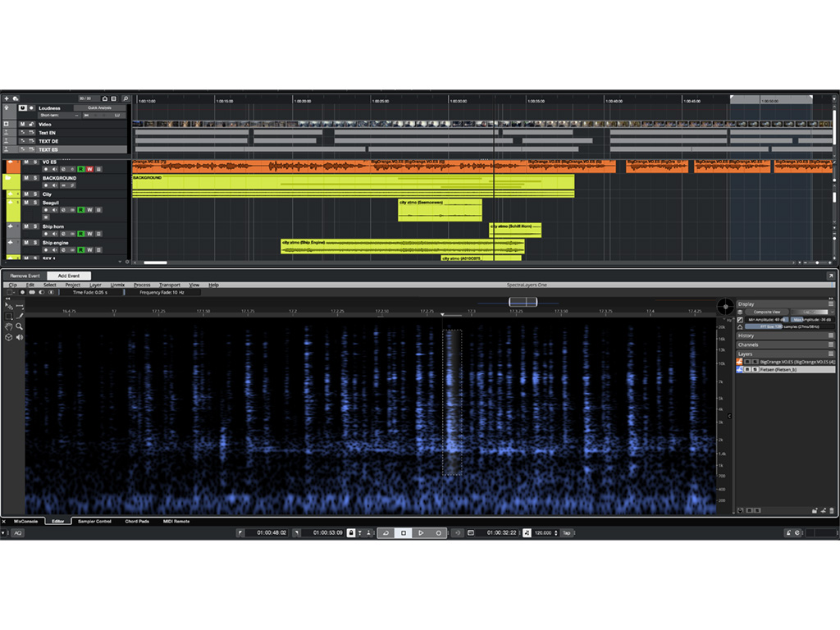The height and width of the screenshot is (630, 840).
Task: Click the search icon above track list
Action: click(126, 98)
